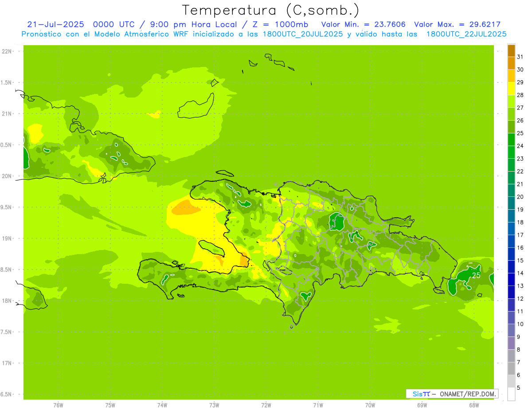532x411 pixels.
Task: Click "Valor Max. = 29.6217" text
Action: point(457,25)
